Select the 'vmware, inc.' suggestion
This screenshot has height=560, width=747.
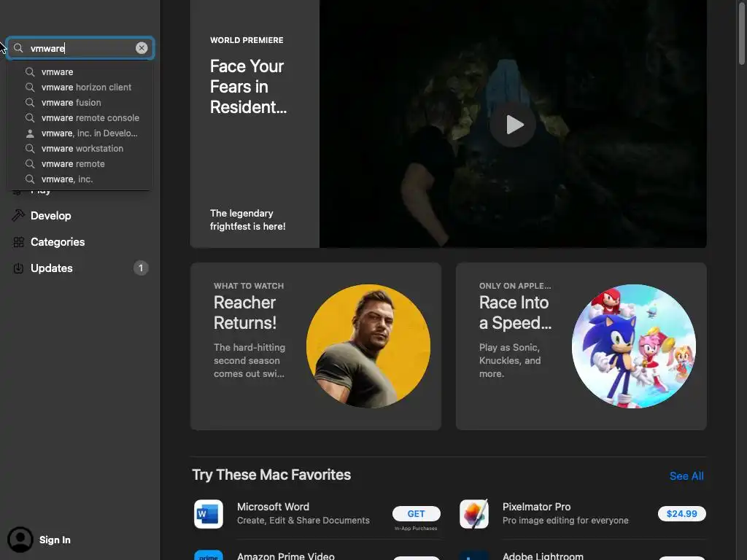[80, 179]
